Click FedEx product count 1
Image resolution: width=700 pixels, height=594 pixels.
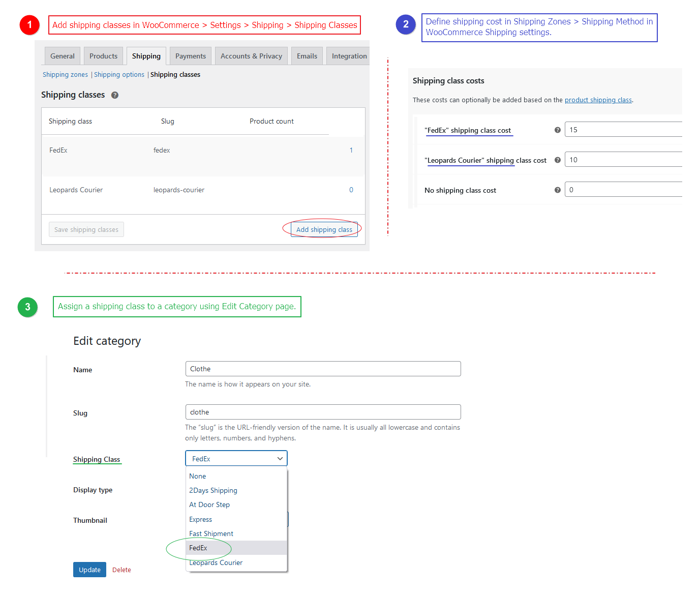click(351, 150)
